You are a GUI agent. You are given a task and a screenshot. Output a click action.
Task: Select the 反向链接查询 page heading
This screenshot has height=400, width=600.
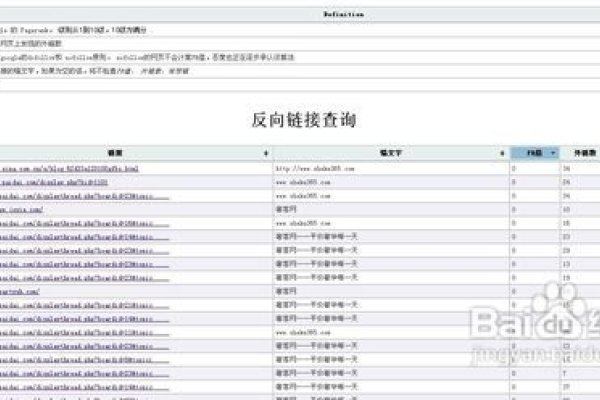click(304, 120)
